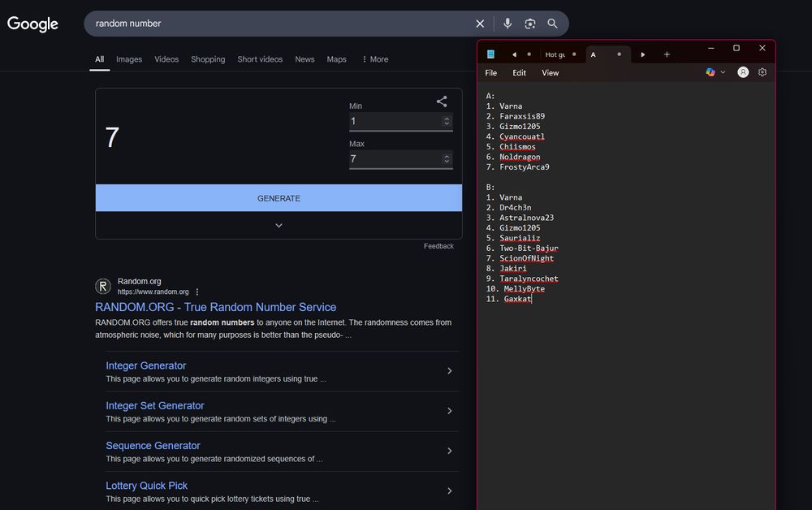Click the generated number 7 result
The height and width of the screenshot is (510, 812).
tap(112, 138)
